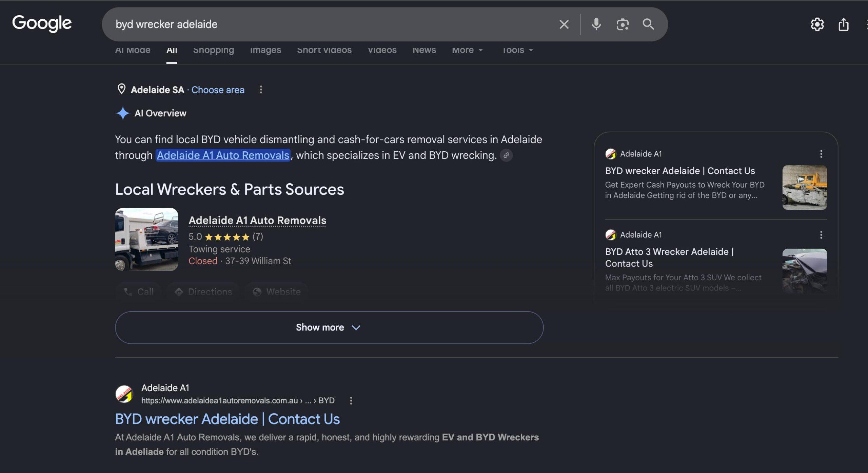Click crashed car thumbnail in Atto 3 card
The height and width of the screenshot is (473, 868).
tap(805, 271)
